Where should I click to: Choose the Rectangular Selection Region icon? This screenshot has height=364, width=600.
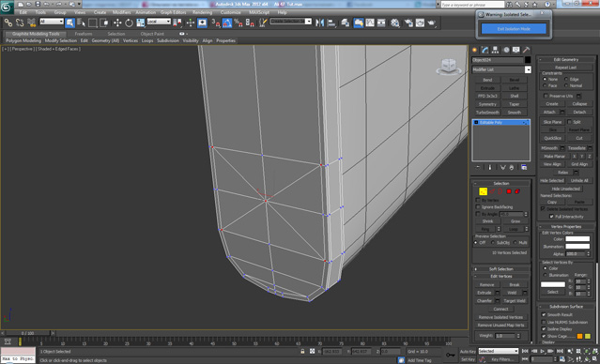(x=93, y=23)
